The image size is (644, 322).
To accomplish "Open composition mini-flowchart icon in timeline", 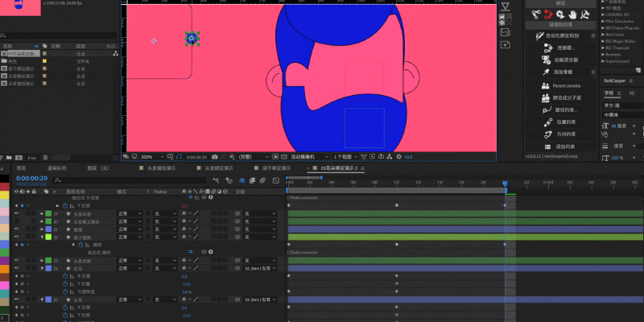I will (216, 180).
